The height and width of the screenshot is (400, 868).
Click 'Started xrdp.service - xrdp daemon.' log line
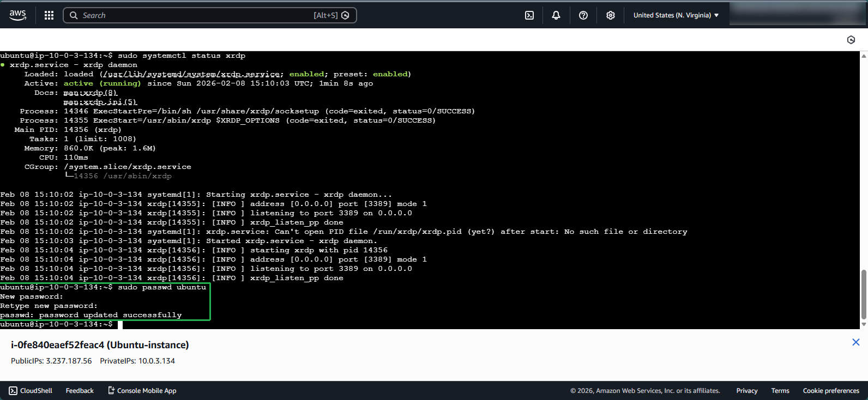pyautogui.click(x=189, y=241)
